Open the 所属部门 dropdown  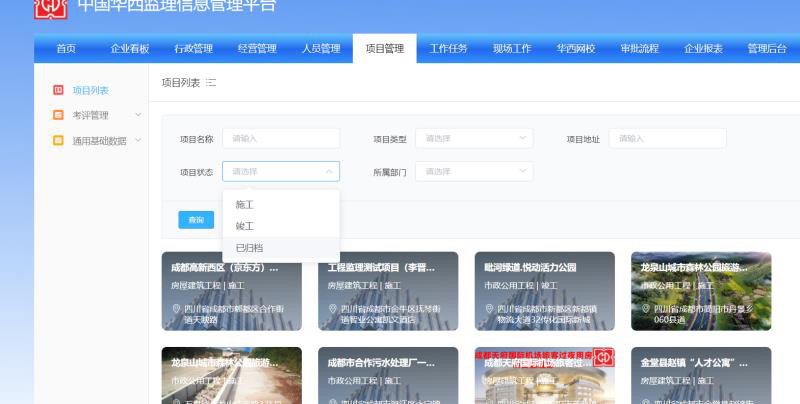tap(474, 171)
